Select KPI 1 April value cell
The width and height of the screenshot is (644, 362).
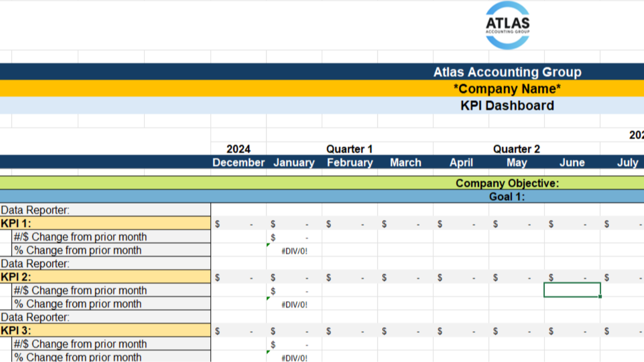(x=461, y=224)
